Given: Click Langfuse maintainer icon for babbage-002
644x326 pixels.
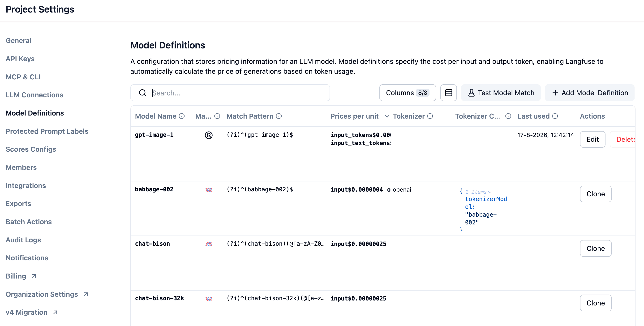Looking at the screenshot, I should [209, 190].
